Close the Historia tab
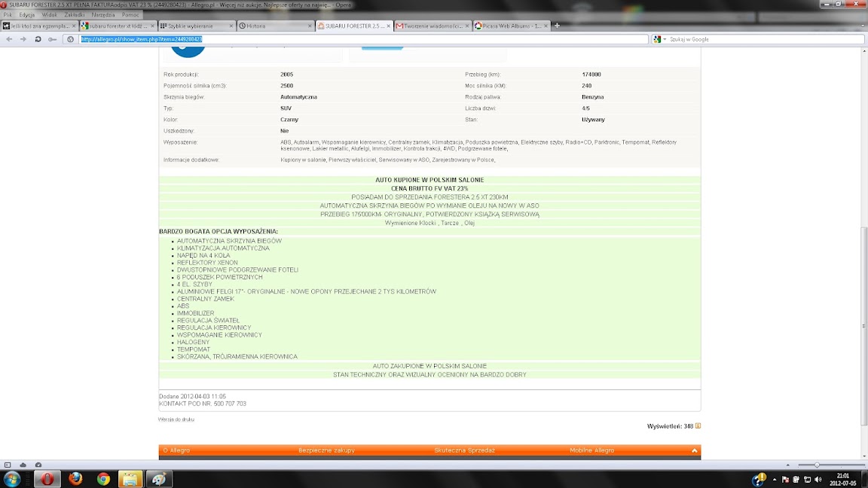This screenshot has width=868, height=488. click(x=310, y=26)
